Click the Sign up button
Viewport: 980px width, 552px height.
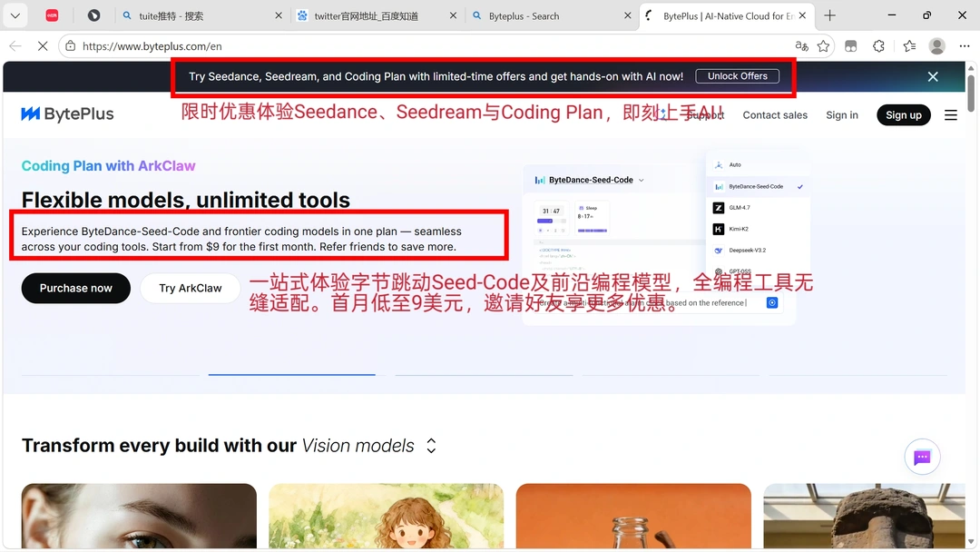point(904,115)
